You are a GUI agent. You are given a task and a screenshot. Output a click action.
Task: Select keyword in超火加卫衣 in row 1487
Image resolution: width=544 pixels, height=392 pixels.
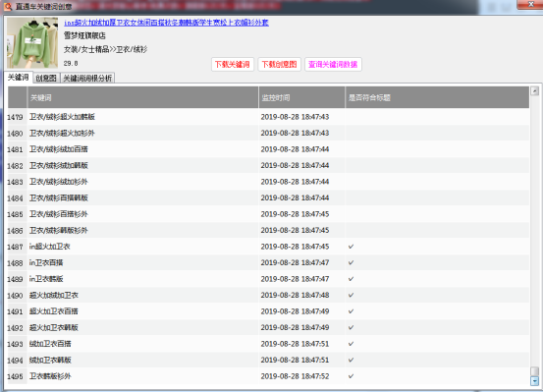point(50,247)
